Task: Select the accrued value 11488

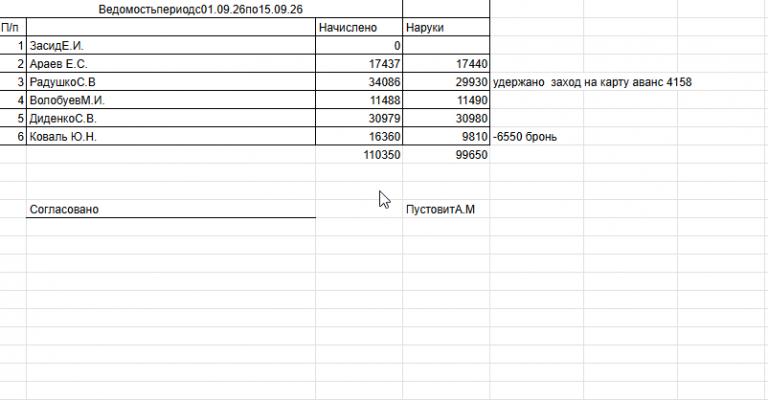Action: pos(359,100)
